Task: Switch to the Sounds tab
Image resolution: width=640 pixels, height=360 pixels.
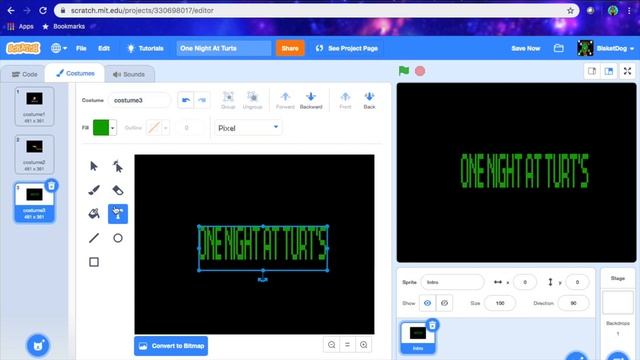Action: (x=129, y=74)
